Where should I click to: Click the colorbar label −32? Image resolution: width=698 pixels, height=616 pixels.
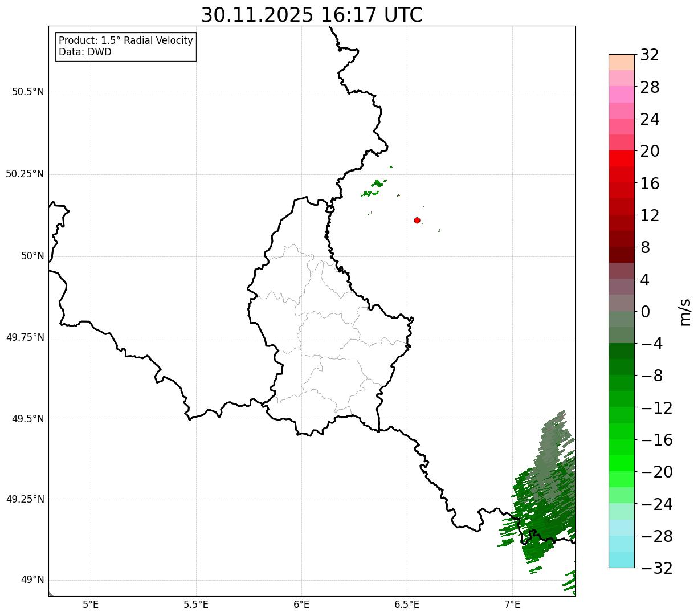click(656, 569)
